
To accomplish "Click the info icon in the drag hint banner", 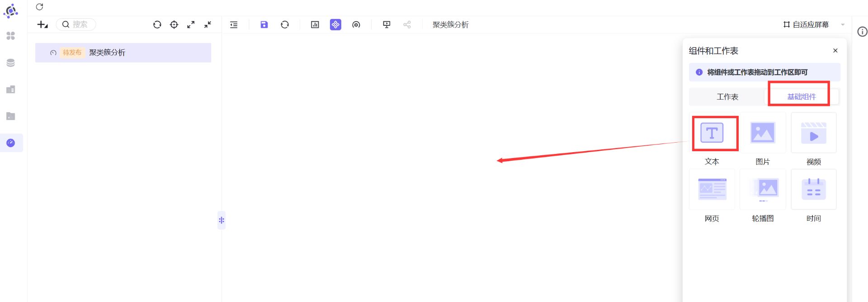I will coord(699,72).
